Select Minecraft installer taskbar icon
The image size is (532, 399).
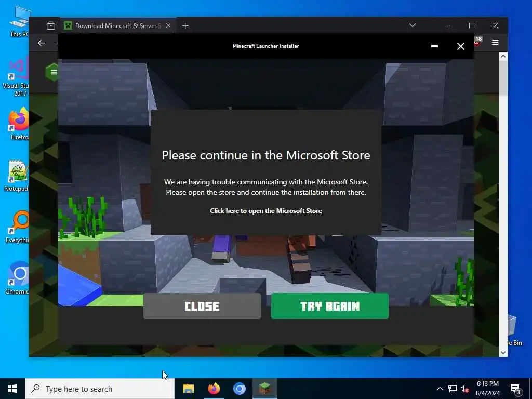(x=264, y=389)
